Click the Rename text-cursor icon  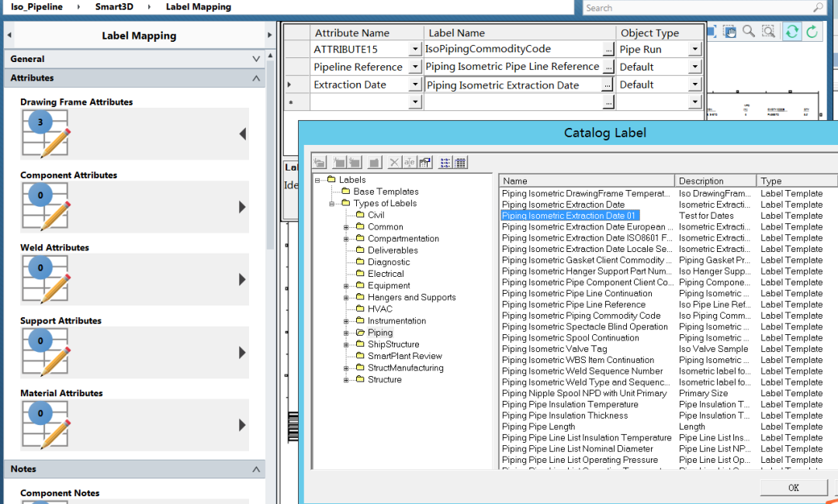click(410, 162)
